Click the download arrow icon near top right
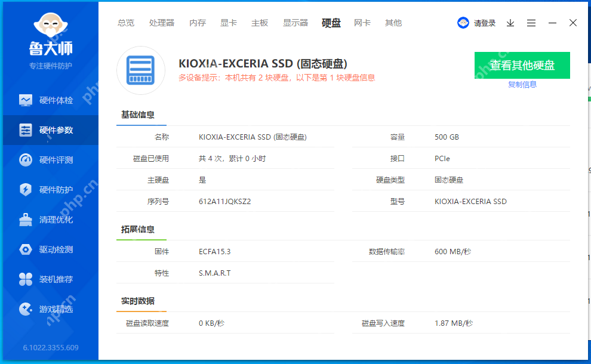The height and width of the screenshot is (364, 591). pyautogui.click(x=510, y=23)
